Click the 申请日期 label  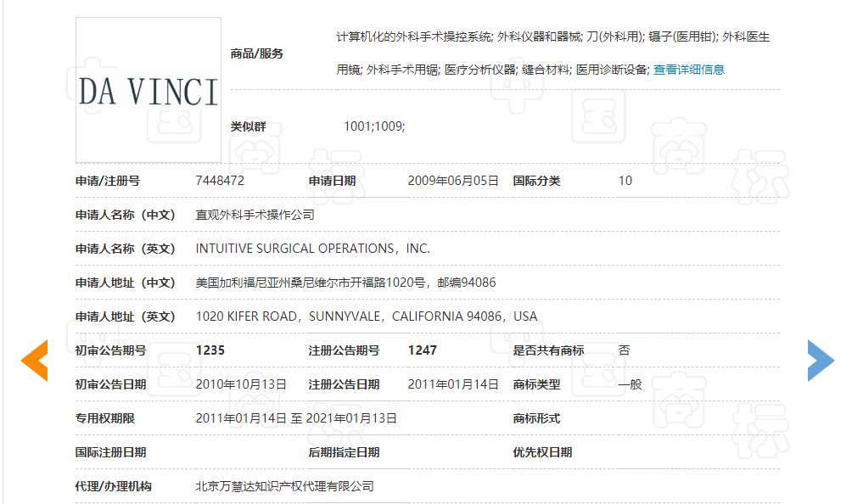point(332,181)
